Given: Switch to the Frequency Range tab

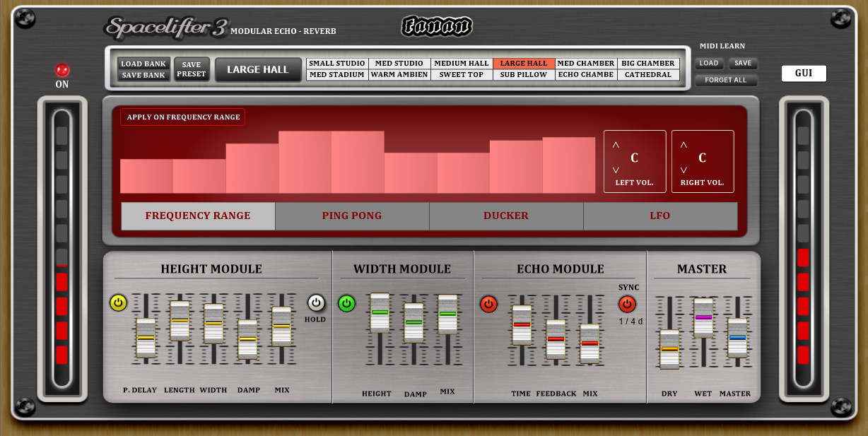Looking at the screenshot, I should (198, 216).
